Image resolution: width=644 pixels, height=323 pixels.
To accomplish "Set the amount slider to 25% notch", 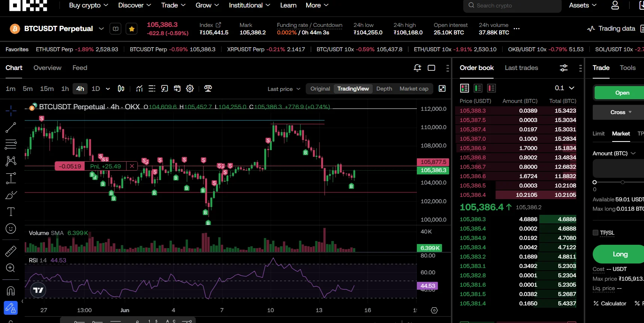I will (623, 182).
